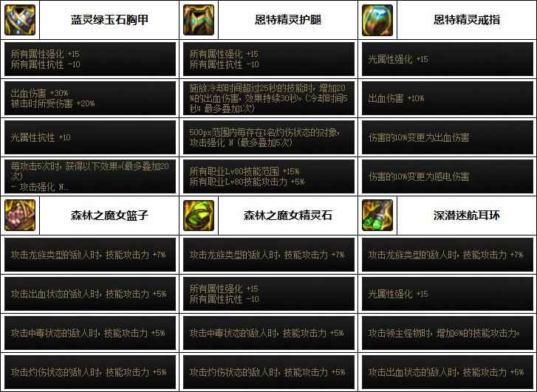Image resolution: width=537 pixels, height=392 pixels.
Task: Click the 恩特精灵护腿 leg armor icon
Action: coord(199,20)
